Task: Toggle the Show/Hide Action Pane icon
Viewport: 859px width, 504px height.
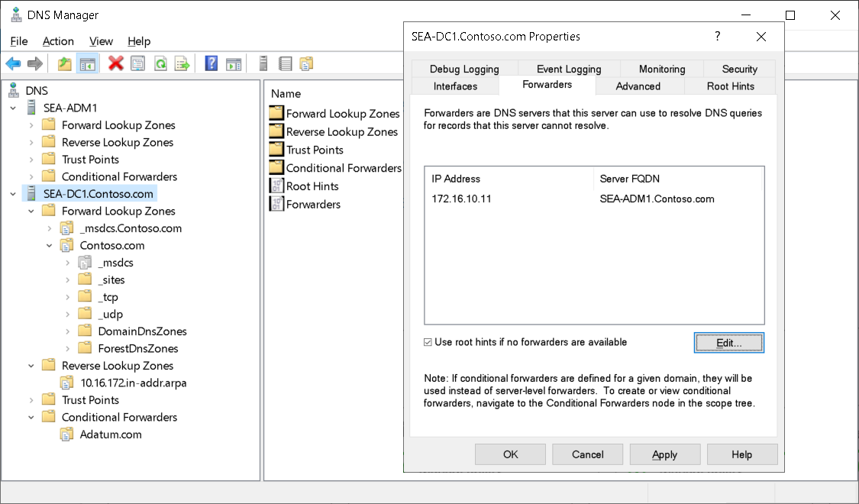Action: coord(234,63)
